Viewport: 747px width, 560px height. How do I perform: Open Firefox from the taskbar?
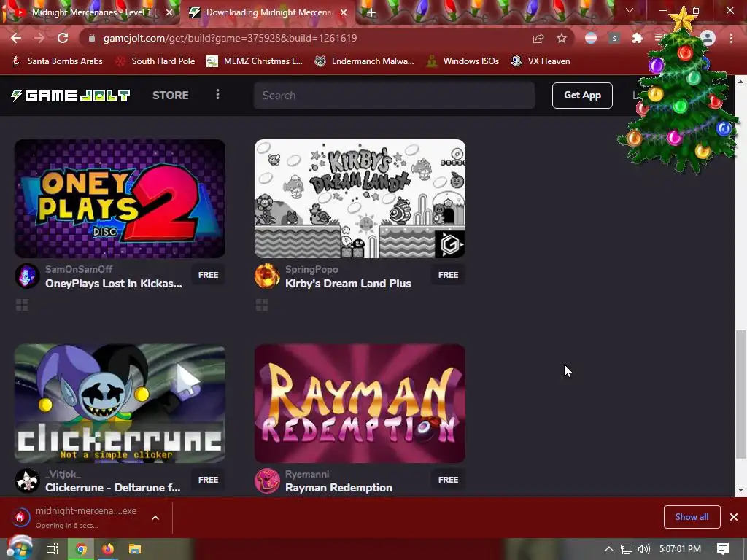tap(108, 549)
